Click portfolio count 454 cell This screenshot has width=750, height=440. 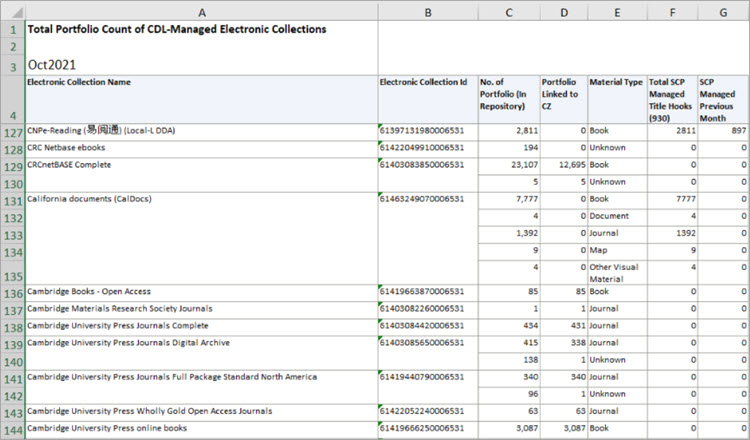pyautogui.click(x=509, y=327)
